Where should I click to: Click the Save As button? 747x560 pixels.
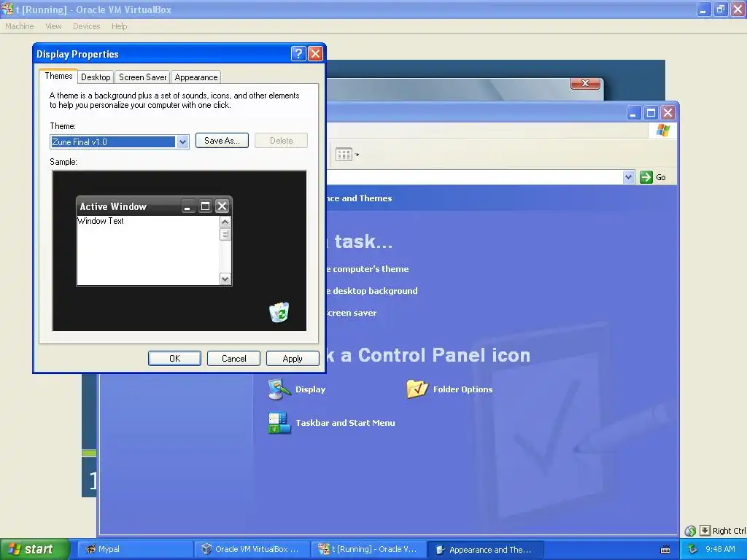[x=222, y=141]
